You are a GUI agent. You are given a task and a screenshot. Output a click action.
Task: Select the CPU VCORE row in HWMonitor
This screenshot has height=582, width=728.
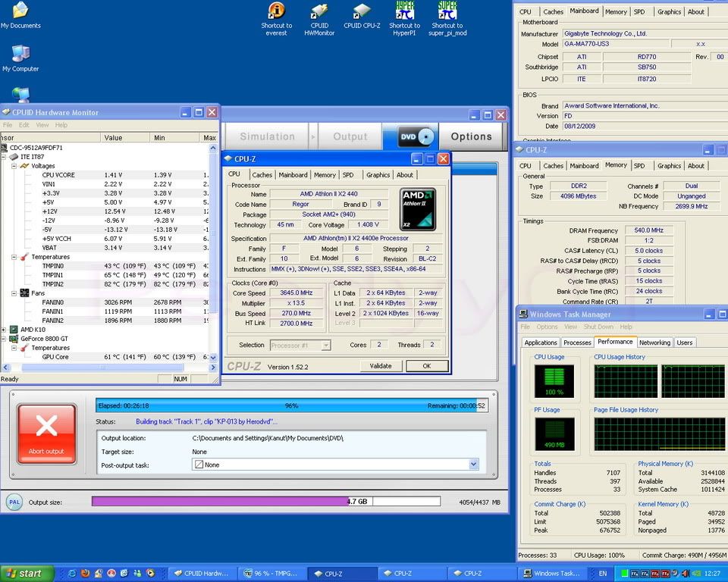coord(105,175)
